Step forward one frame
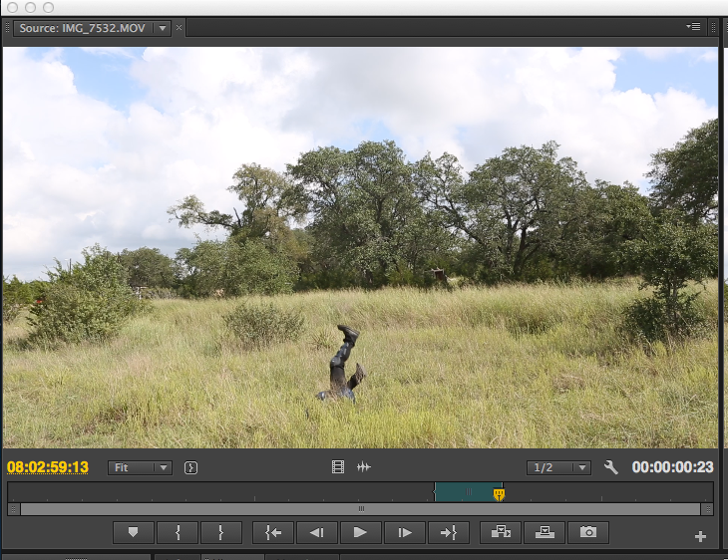728x560 pixels. 405,532
